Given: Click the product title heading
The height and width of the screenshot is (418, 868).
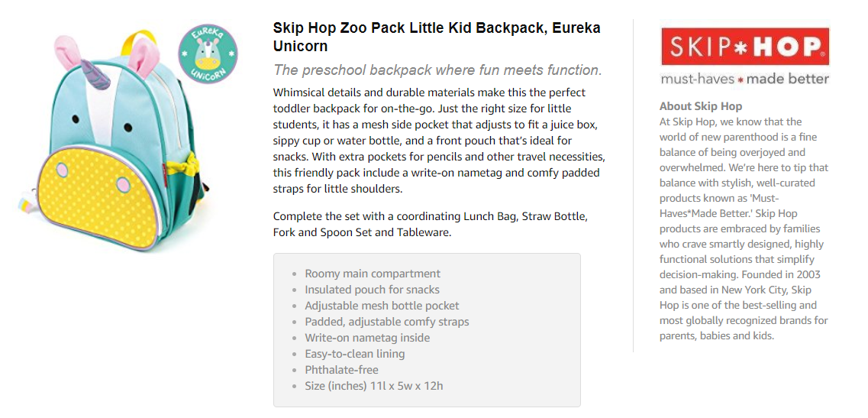Looking at the screenshot, I should pos(436,37).
